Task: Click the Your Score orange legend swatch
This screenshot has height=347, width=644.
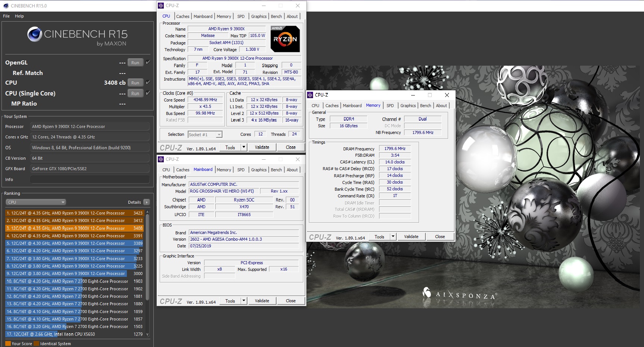Action: click(8, 344)
